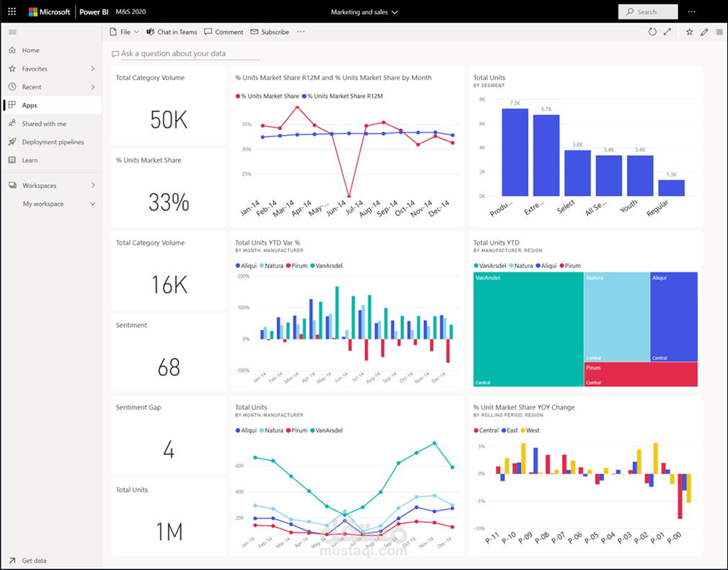728x570 pixels.
Task: Open the File dropdown
Action: pos(124,32)
